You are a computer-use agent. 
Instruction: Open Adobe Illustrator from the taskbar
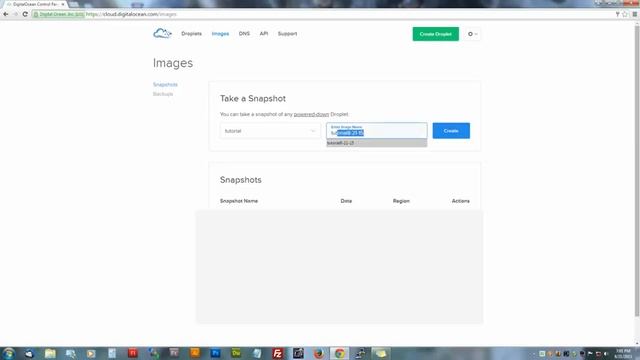point(195,353)
